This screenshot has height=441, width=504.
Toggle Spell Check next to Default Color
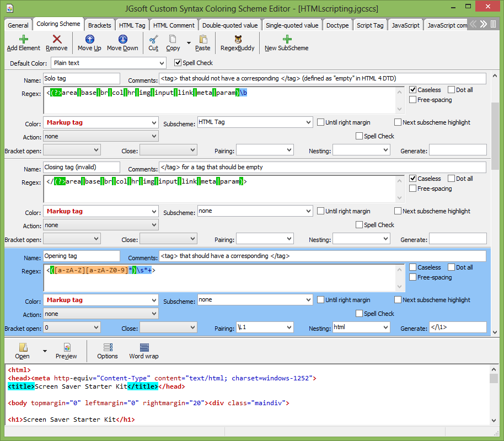pyautogui.click(x=178, y=63)
